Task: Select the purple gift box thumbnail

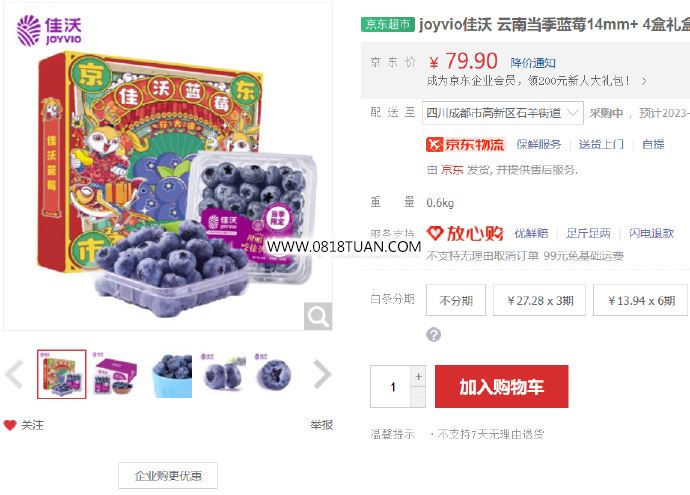Action: [115, 374]
